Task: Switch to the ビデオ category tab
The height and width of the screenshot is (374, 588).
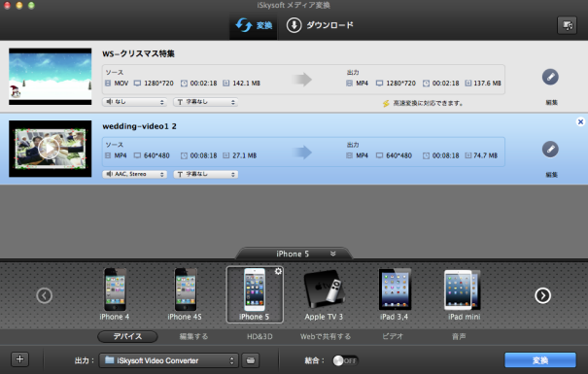Action: (393, 336)
